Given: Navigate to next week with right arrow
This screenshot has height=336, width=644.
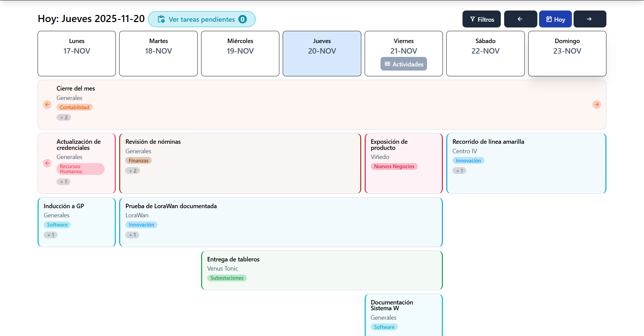Looking at the screenshot, I should (x=589, y=19).
